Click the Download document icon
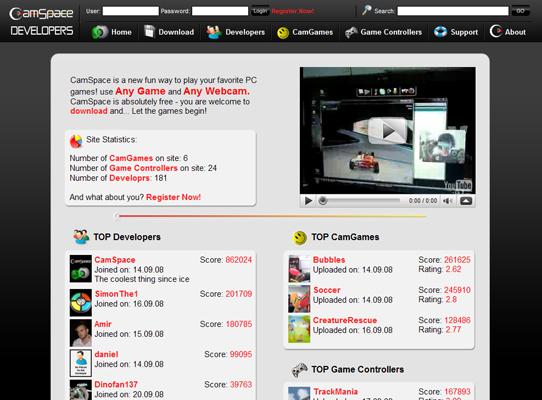Screen dimensions: 542x400 pyautogui.click(x=149, y=31)
